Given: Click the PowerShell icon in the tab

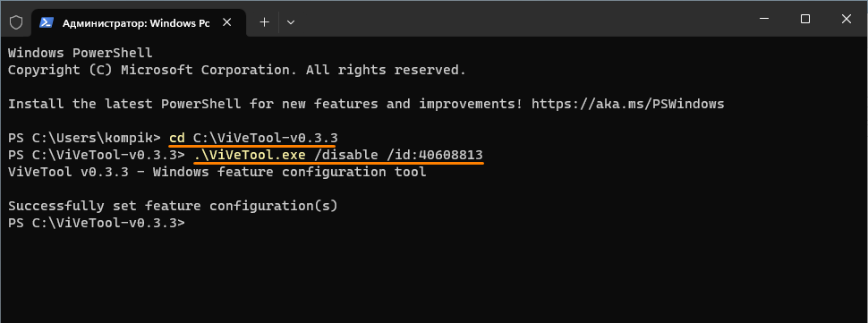Looking at the screenshot, I should coord(47,22).
